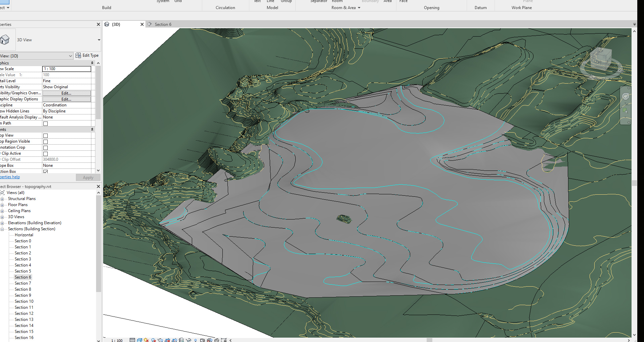The image size is (644, 342).
Task: Switch to the Section 6 view tab
Action: click(163, 24)
